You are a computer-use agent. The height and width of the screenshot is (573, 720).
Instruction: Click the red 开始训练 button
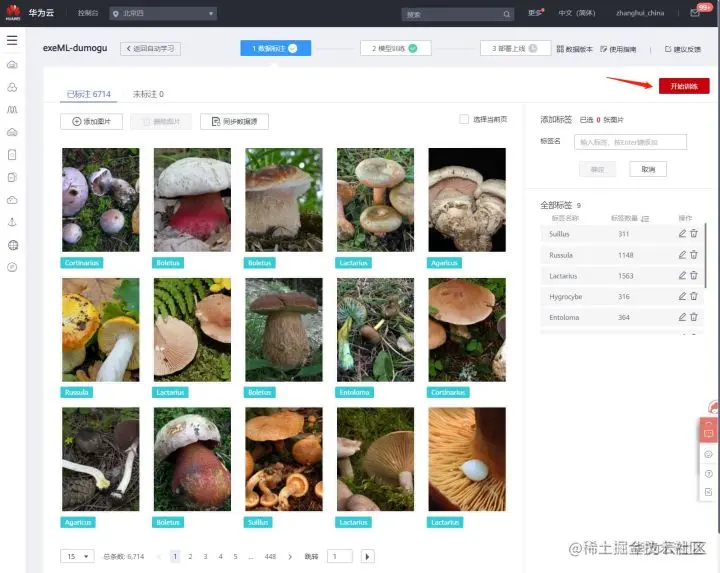(684, 86)
